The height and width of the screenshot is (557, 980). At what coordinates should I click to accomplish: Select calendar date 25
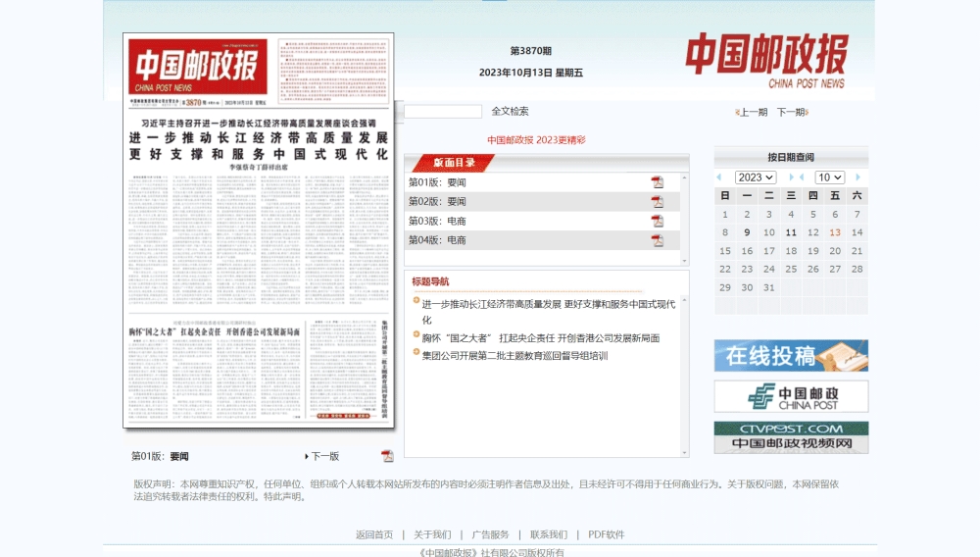(791, 269)
